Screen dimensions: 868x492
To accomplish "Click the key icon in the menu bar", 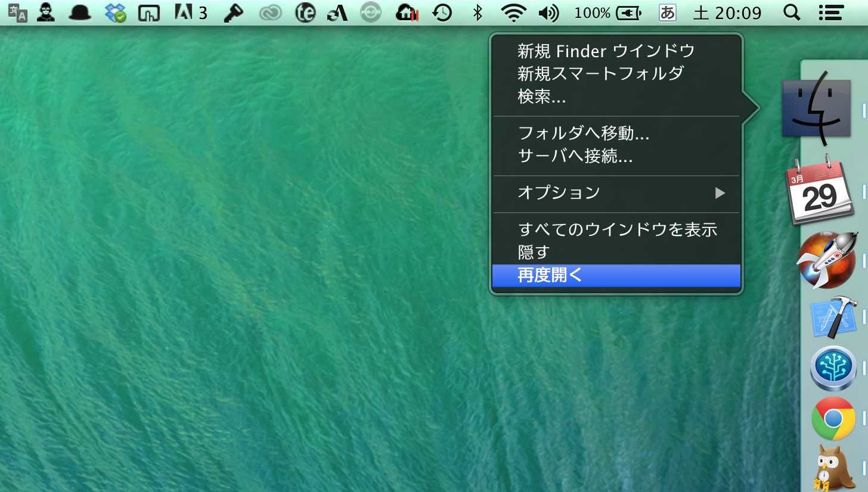I will pyautogui.click(x=234, y=13).
